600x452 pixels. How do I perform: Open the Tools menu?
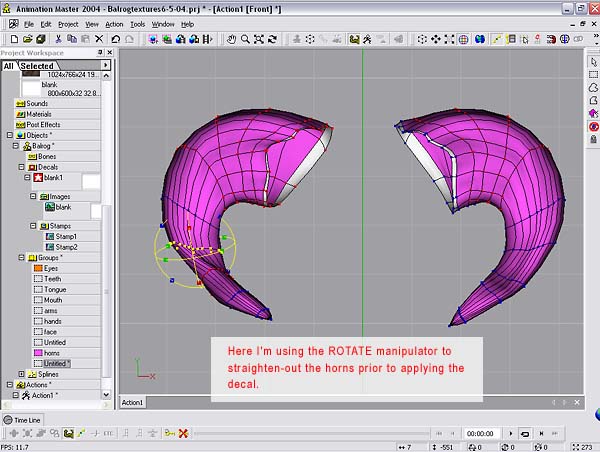pos(138,23)
